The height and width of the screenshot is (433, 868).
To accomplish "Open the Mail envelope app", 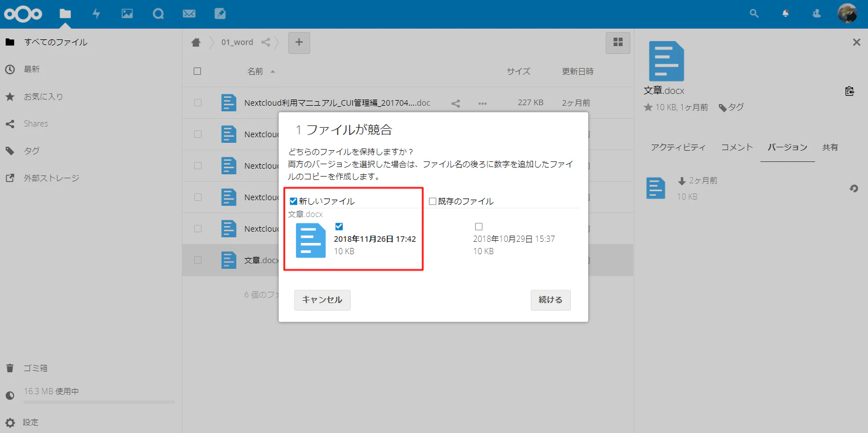I will (189, 13).
